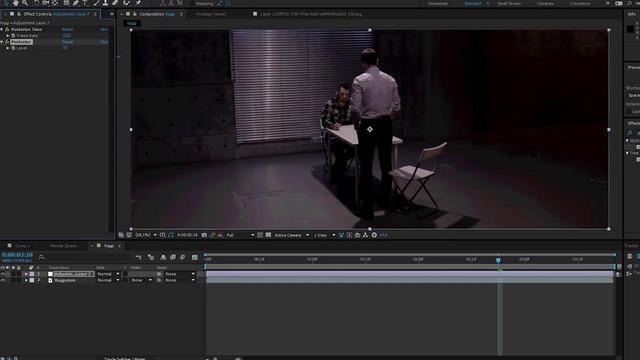This screenshot has height=360, width=640.
Task: Open the Graph Editor in timeline
Action: point(195,257)
